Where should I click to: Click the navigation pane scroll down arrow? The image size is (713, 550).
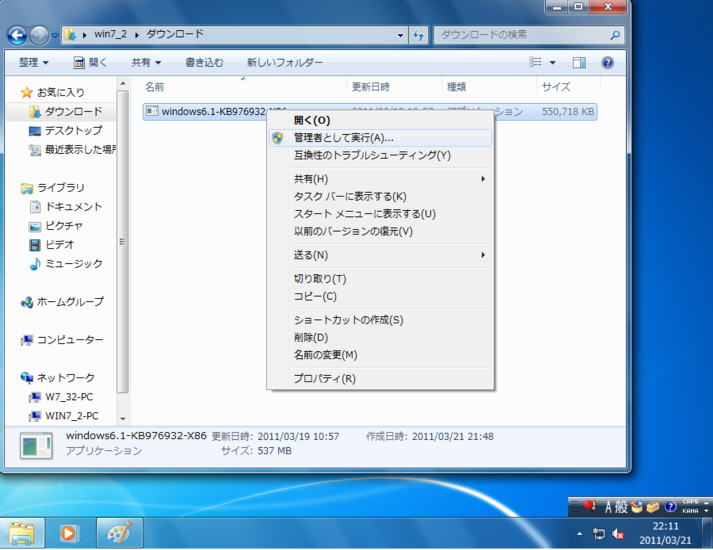(122, 419)
